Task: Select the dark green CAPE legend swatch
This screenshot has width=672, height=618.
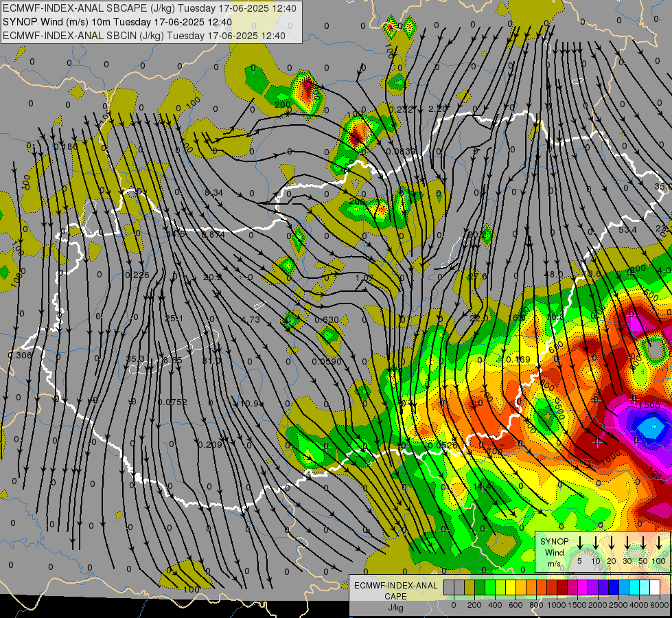Action: tap(480, 588)
